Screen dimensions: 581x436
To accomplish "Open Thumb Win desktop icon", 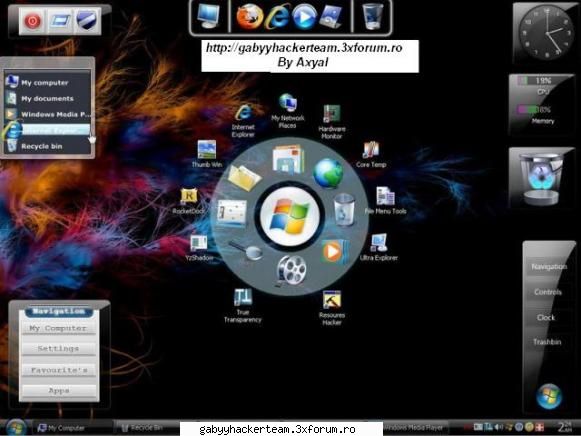I will (x=207, y=154).
